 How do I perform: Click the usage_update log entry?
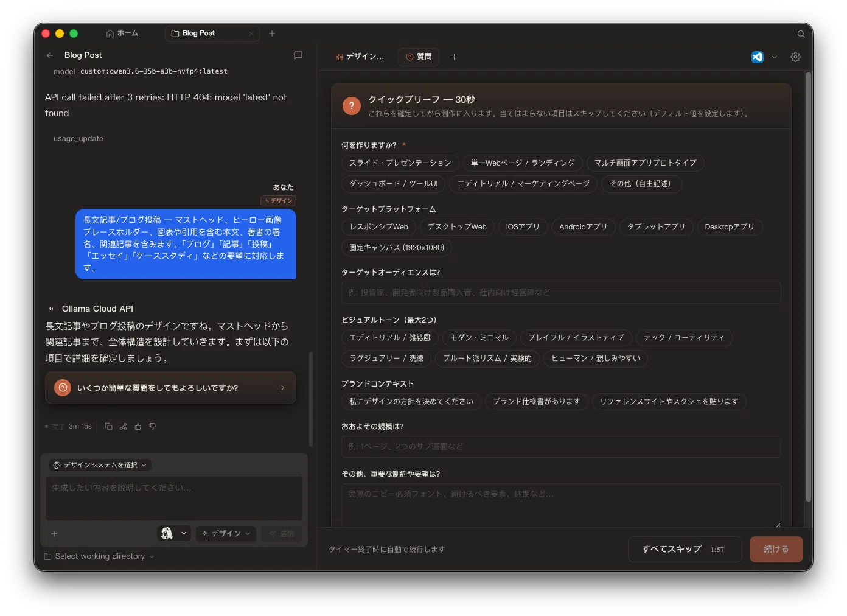[x=78, y=139]
